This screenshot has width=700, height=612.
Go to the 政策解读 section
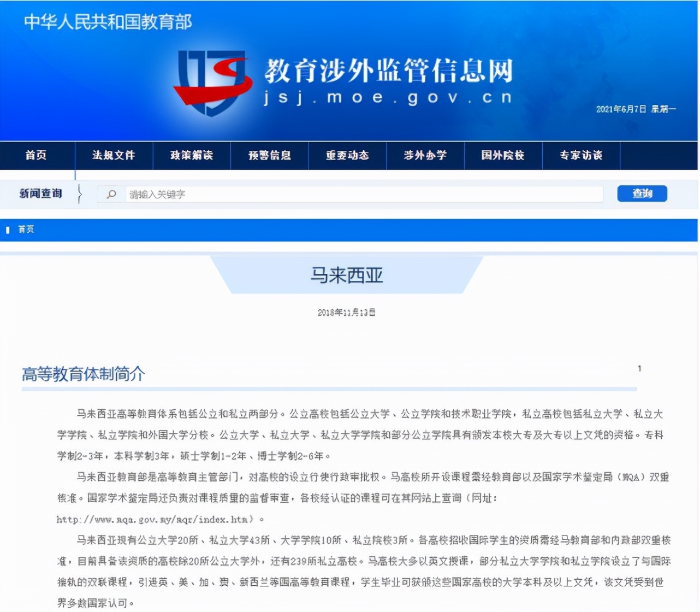[192, 155]
